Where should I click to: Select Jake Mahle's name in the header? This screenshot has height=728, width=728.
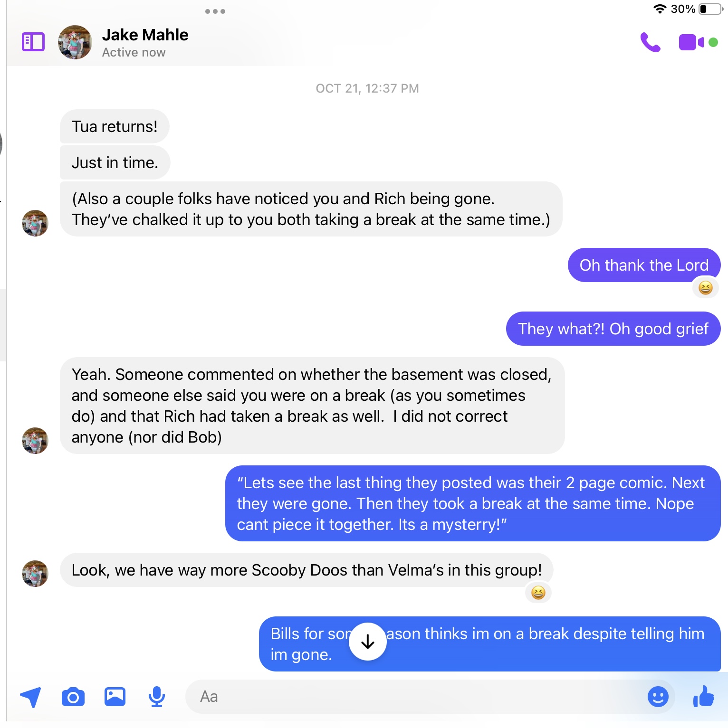[x=145, y=35]
